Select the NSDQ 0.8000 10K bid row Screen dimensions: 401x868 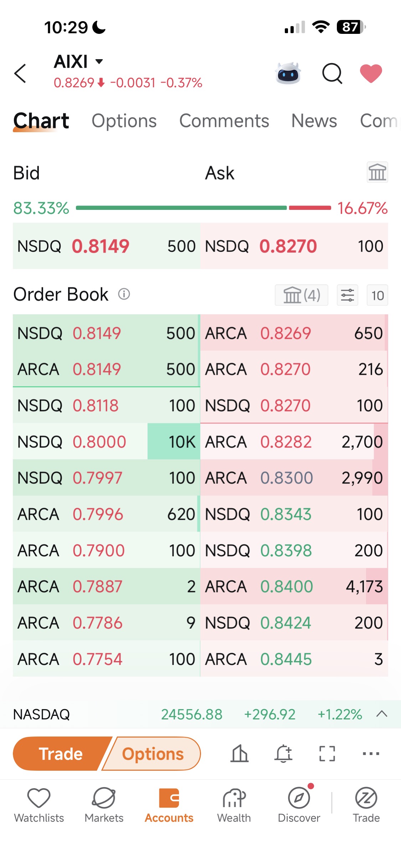106,441
